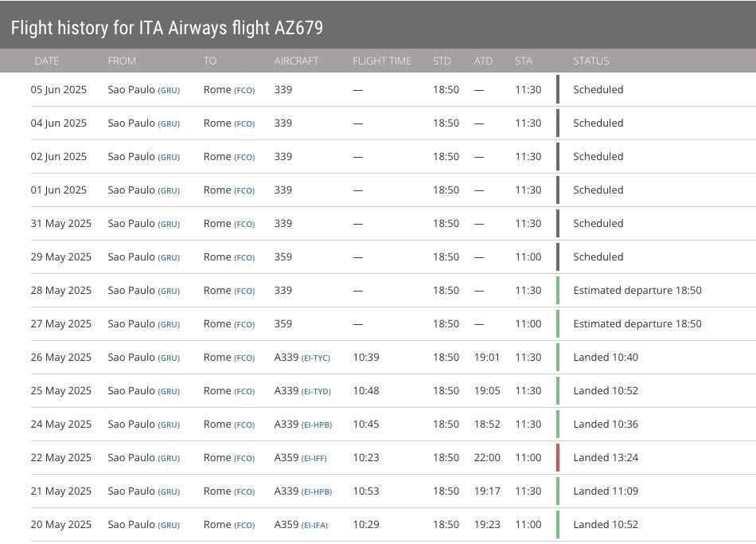The image size is (756, 544).
Task: Click FCO airport code on 05 Jun row
Action: tap(244, 90)
